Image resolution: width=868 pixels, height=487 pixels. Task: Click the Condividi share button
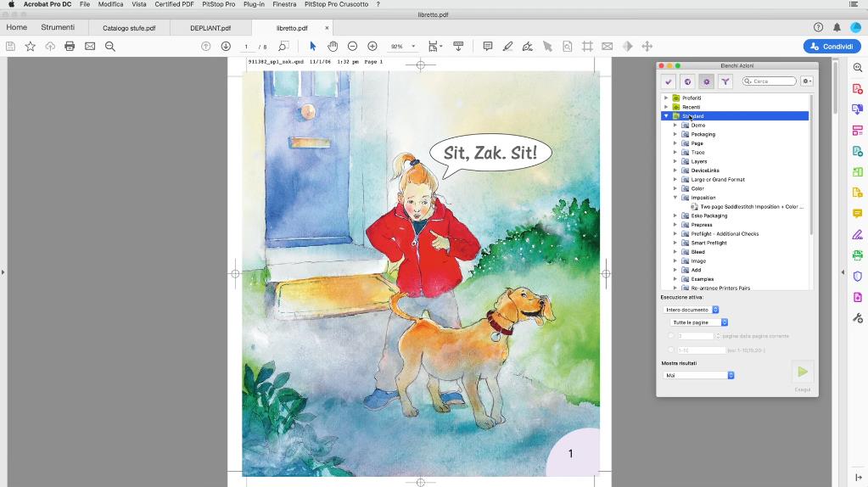(x=832, y=47)
